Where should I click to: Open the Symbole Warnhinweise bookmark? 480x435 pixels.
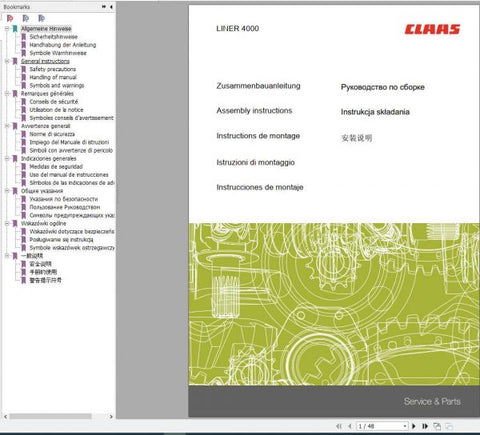58,53
